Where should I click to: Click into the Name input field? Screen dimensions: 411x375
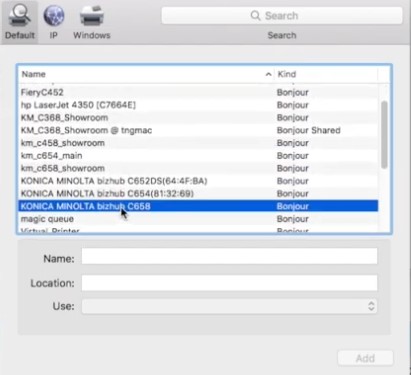click(x=230, y=256)
